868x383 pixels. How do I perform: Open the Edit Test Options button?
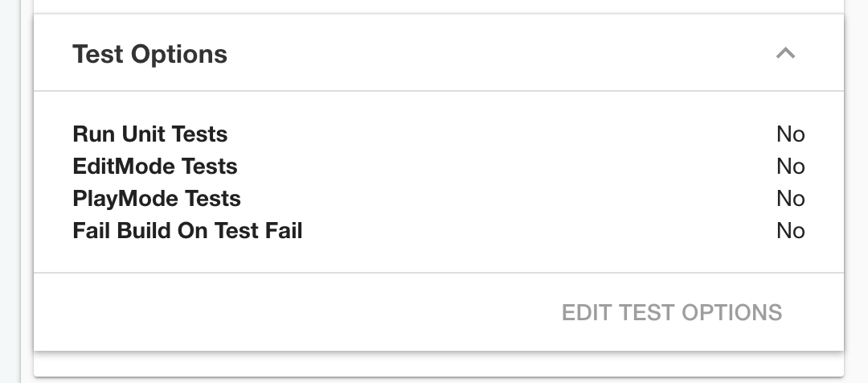pyautogui.click(x=671, y=312)
